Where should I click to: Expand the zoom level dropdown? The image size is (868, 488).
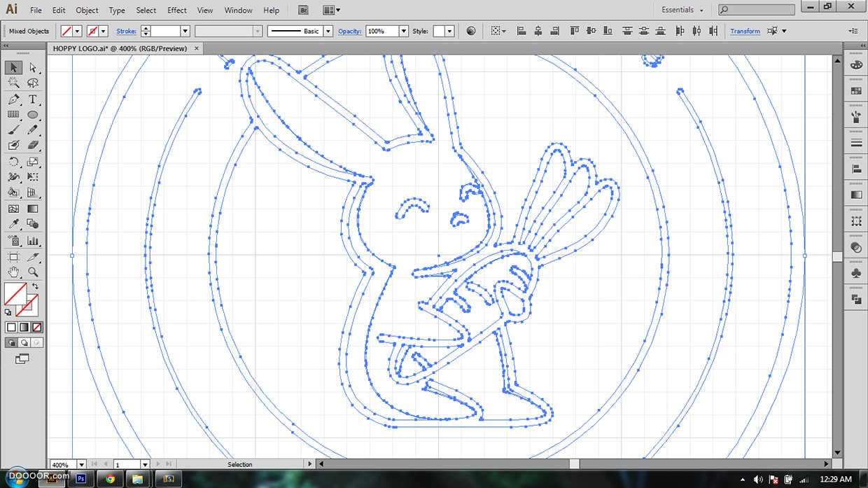[81, 464]
